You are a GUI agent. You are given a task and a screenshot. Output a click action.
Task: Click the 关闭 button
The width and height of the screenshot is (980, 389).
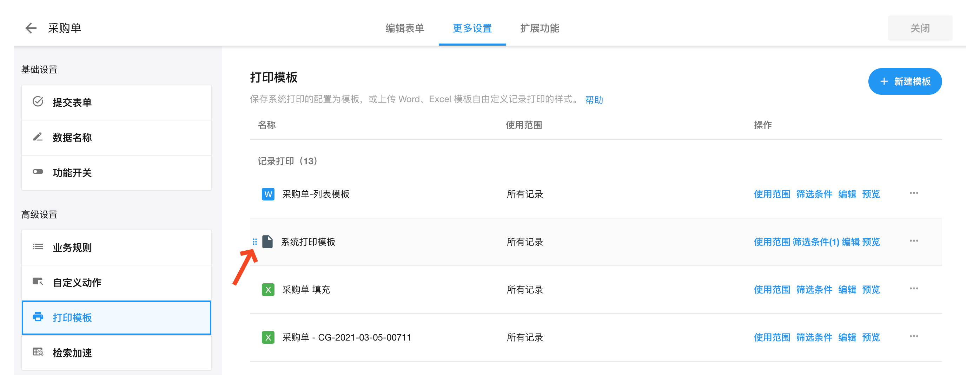[x=920, y=28]
